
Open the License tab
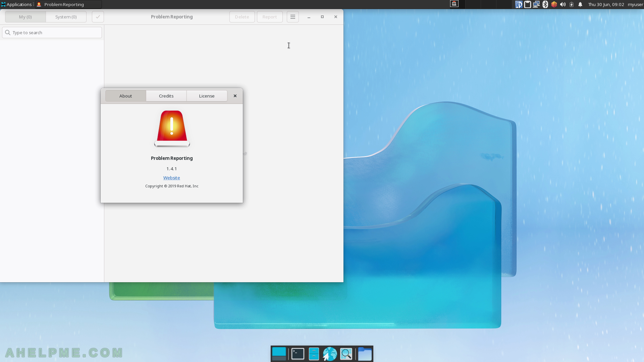(x=207, y=96)
